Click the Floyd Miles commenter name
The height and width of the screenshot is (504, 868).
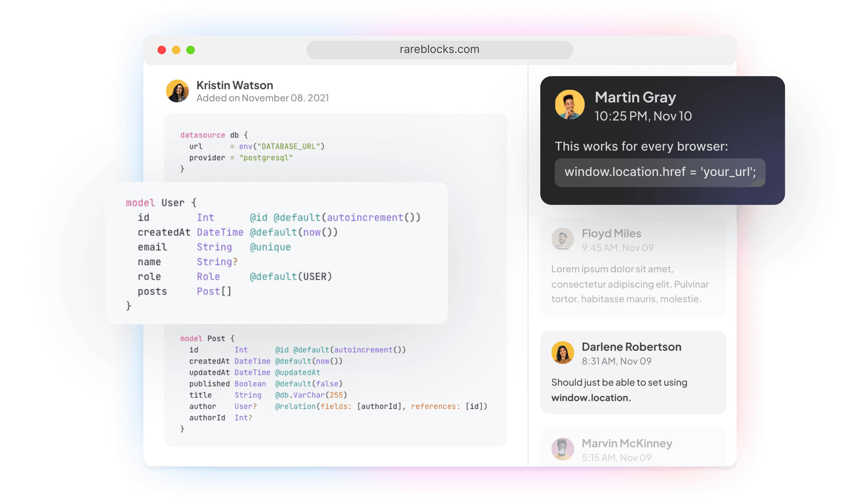click(611, 233)
